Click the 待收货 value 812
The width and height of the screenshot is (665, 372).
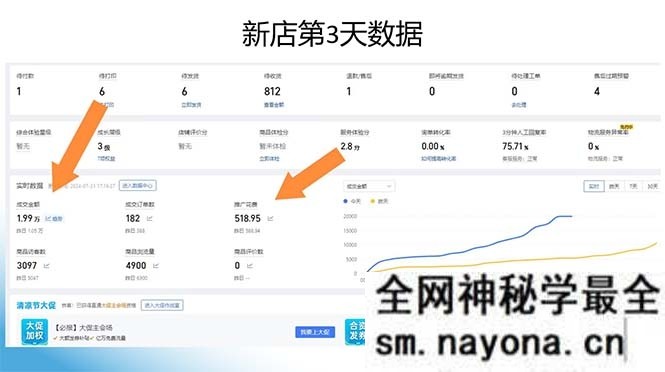pyautogui.click(x=272, y=91)
